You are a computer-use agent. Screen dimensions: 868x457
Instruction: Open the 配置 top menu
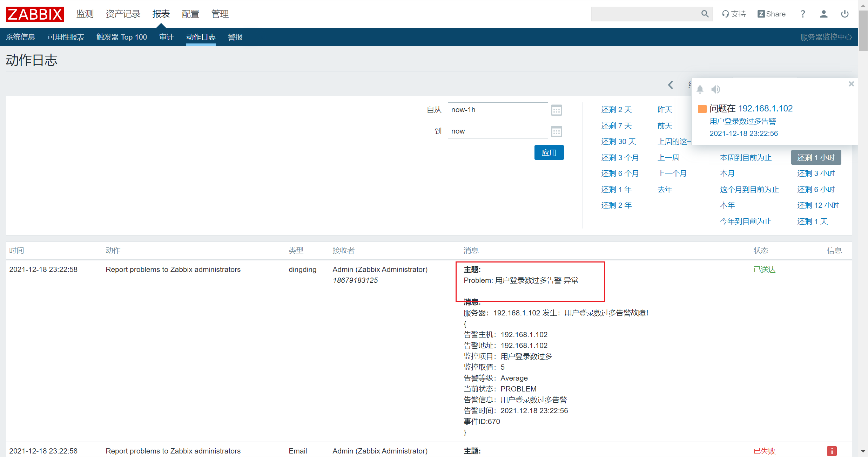coord(190,14)
